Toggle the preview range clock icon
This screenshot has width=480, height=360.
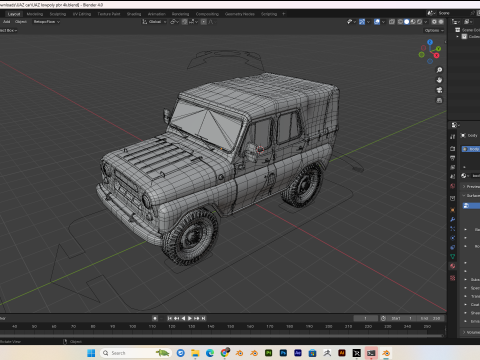coord(383,318)
